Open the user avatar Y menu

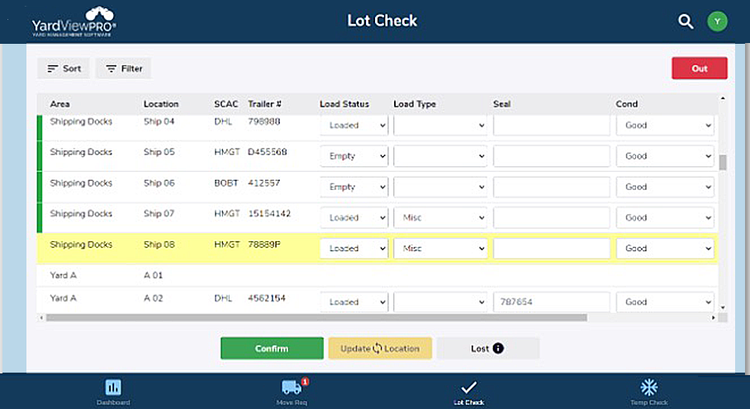[x=716, y=21]
